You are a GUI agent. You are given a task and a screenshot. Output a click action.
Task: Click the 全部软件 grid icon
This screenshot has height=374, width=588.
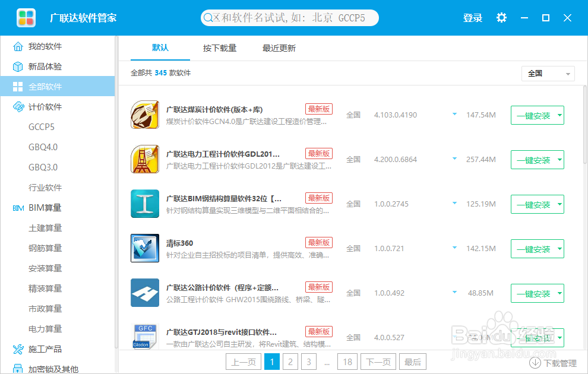pos(18,87)
